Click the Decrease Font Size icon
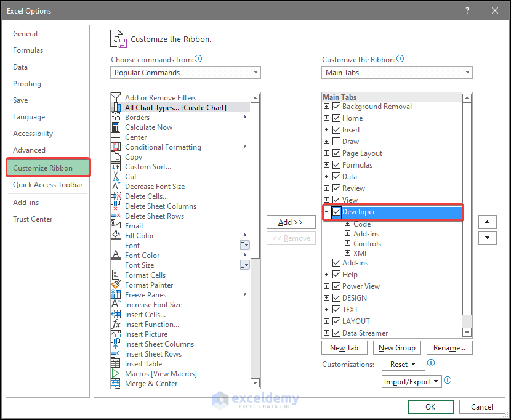 click(116, 186)
